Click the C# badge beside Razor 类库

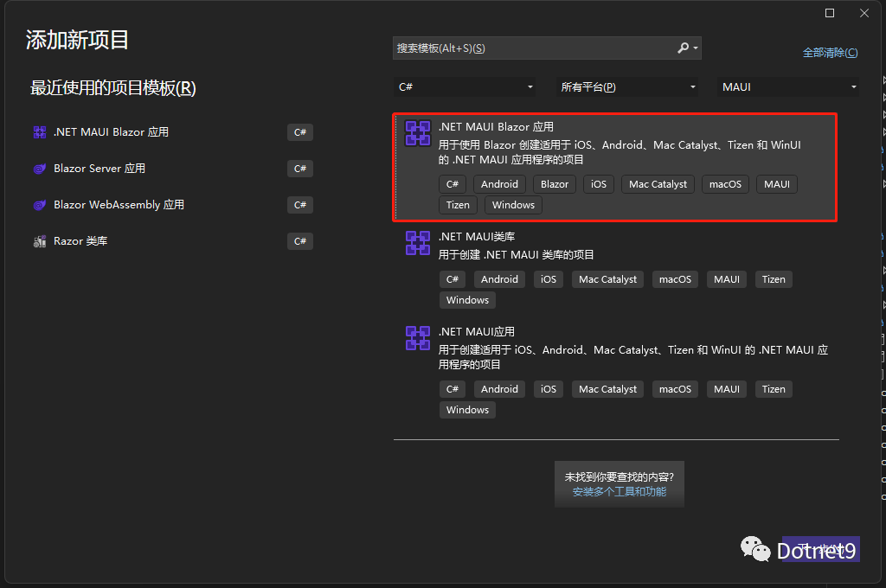click(300, 241)
